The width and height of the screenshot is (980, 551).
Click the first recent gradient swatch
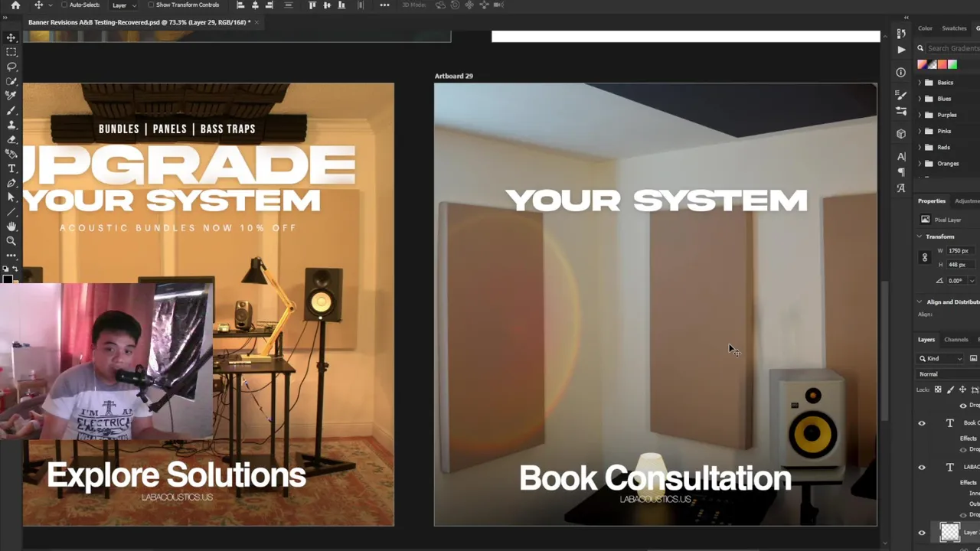[922, 64]
